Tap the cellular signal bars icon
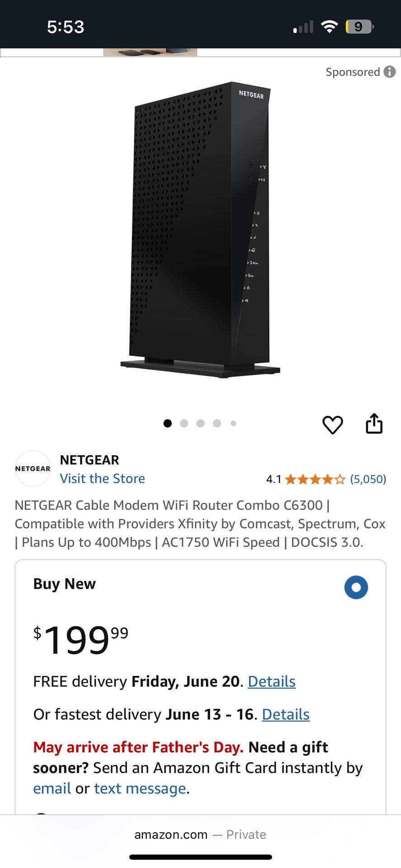Image resolution: width=401 pixels, height=868 pixels. click(303, 27)
